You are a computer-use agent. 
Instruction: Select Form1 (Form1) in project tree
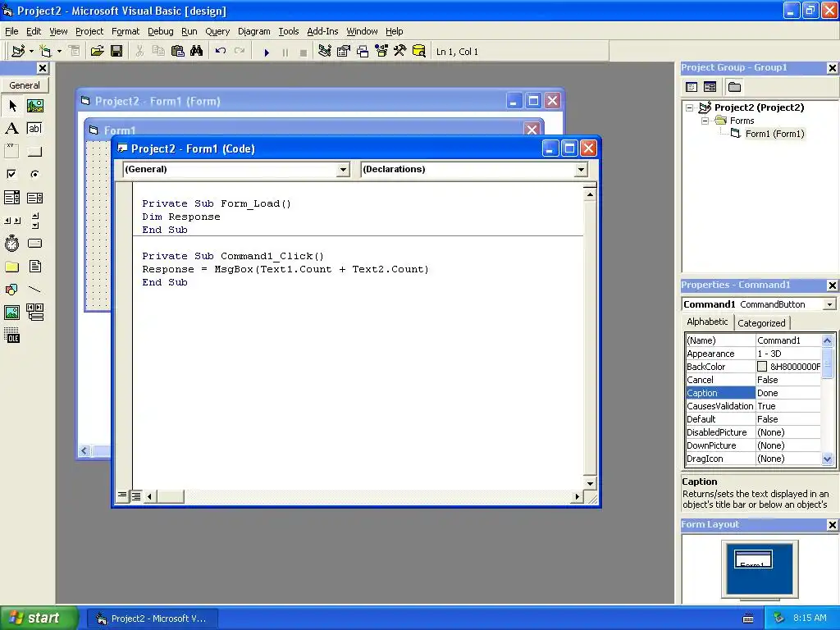tap(774, 134)
